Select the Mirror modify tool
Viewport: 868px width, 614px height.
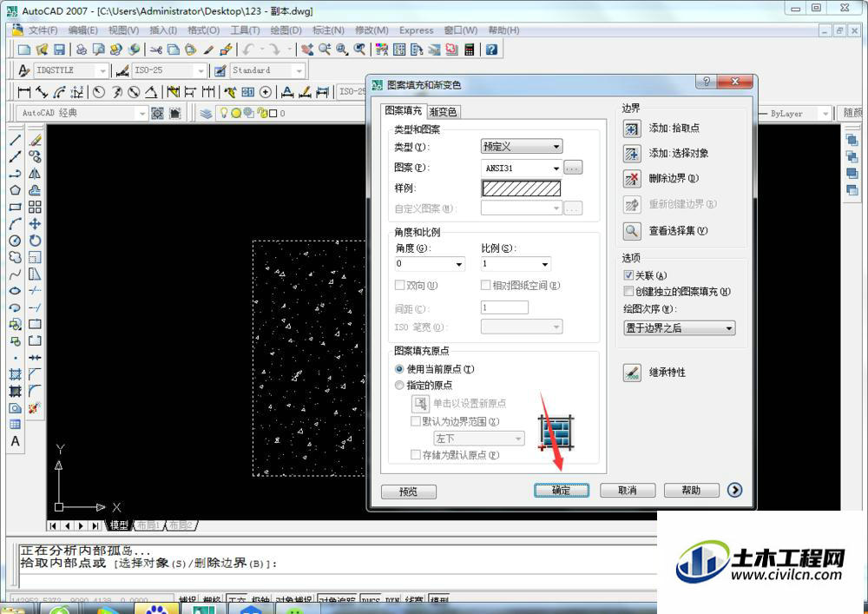click(35, 174)
